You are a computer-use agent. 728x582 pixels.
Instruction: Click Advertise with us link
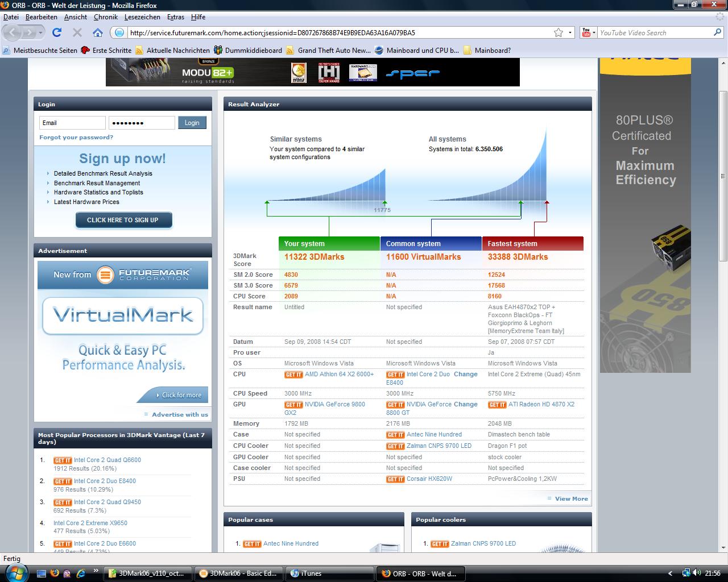[180, 414]
